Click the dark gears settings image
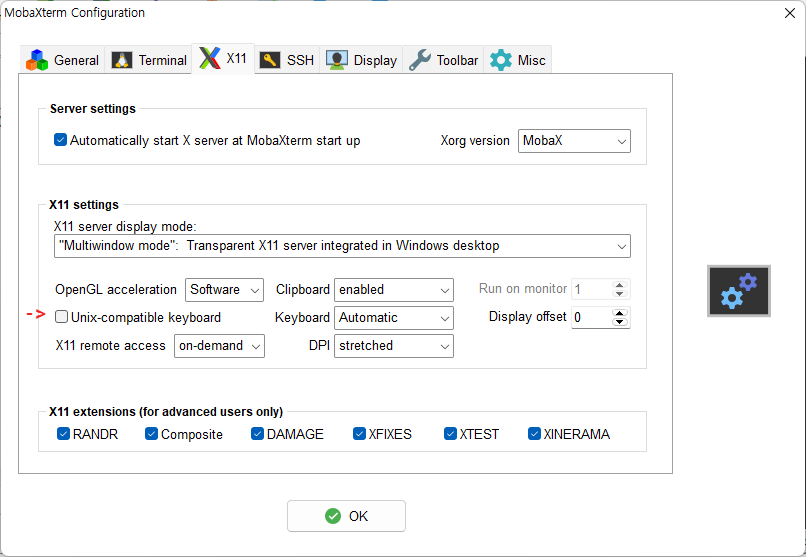Image resolution: width=806 pixels, height=557 pixels. (739, 291)
